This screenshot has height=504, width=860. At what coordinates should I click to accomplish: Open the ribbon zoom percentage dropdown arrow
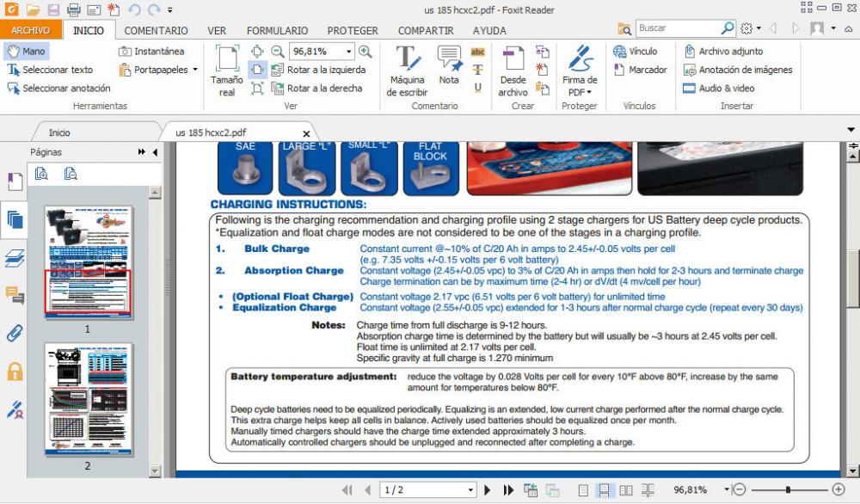(349, 52)
